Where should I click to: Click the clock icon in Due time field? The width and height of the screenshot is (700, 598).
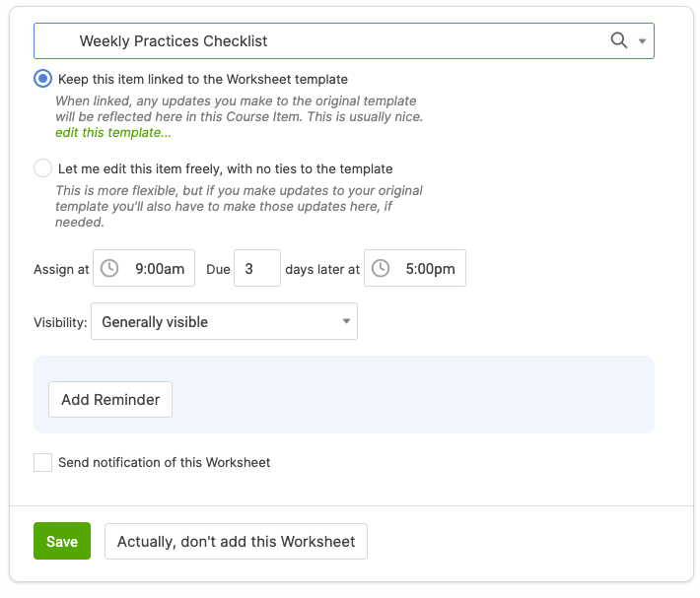pos(381,268)
